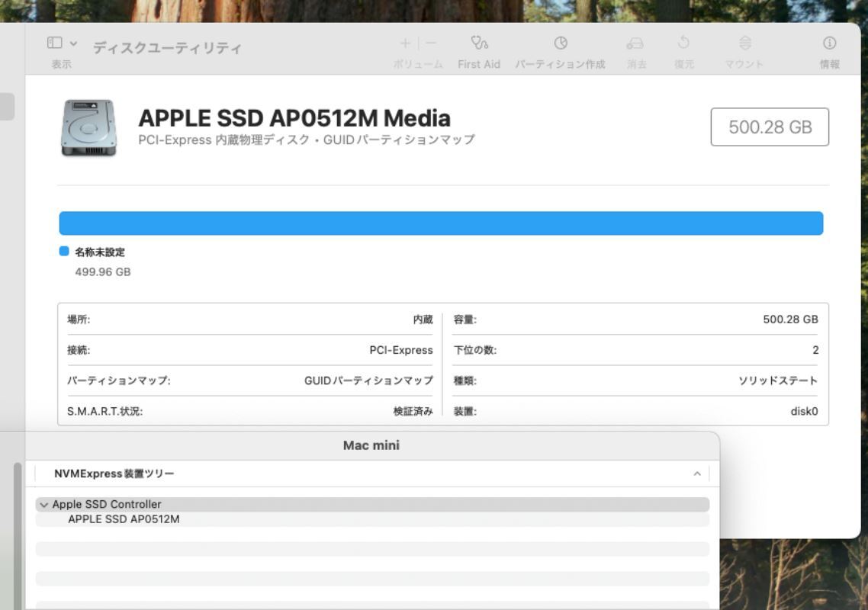The height and width of the screenshot is (610, 868).
Task: Open the dropdown arrow next to 表示
Action: click(74, 43)
